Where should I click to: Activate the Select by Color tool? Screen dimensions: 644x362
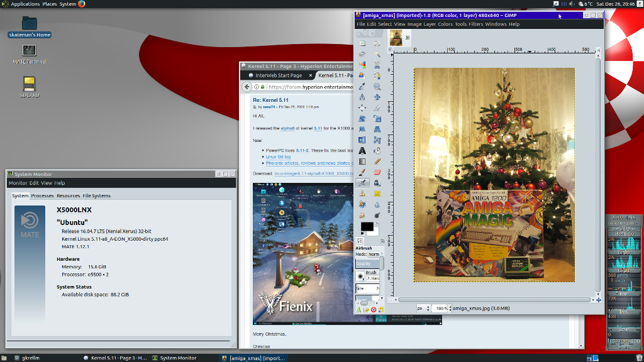[362, 65]
